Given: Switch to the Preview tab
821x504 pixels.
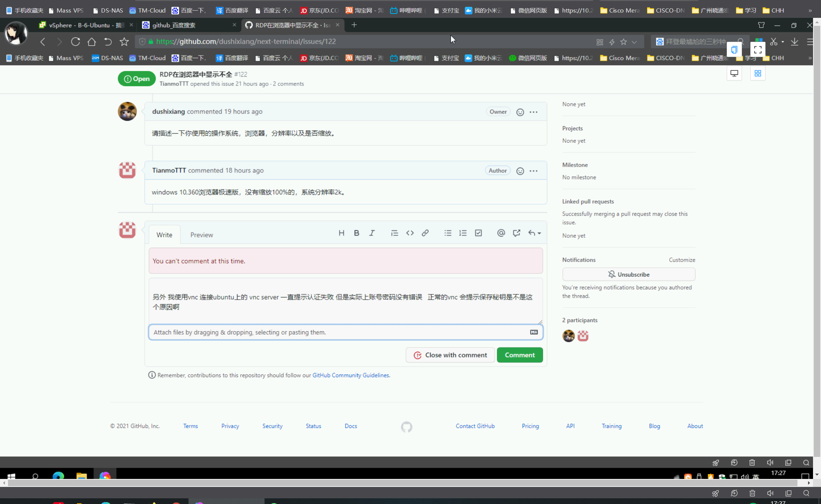Looking at the screenshot, I should [x=201, y=234].
